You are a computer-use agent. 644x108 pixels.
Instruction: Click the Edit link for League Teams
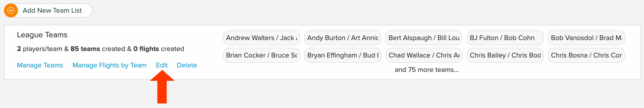(x=162, y=65)
